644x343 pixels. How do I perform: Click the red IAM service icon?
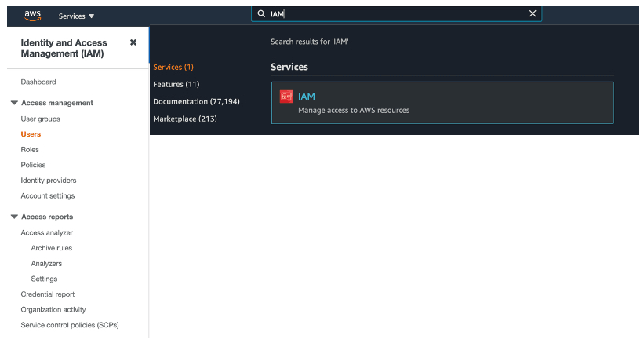pos(286,97)
